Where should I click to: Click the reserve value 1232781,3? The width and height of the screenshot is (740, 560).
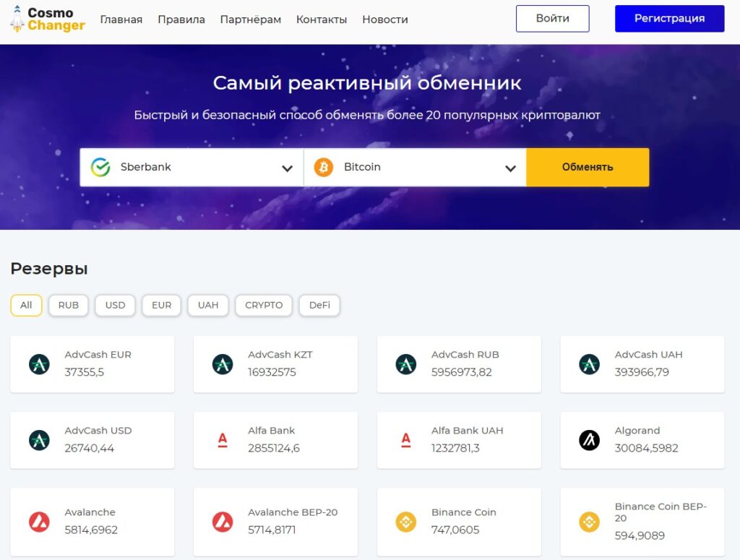455,448
